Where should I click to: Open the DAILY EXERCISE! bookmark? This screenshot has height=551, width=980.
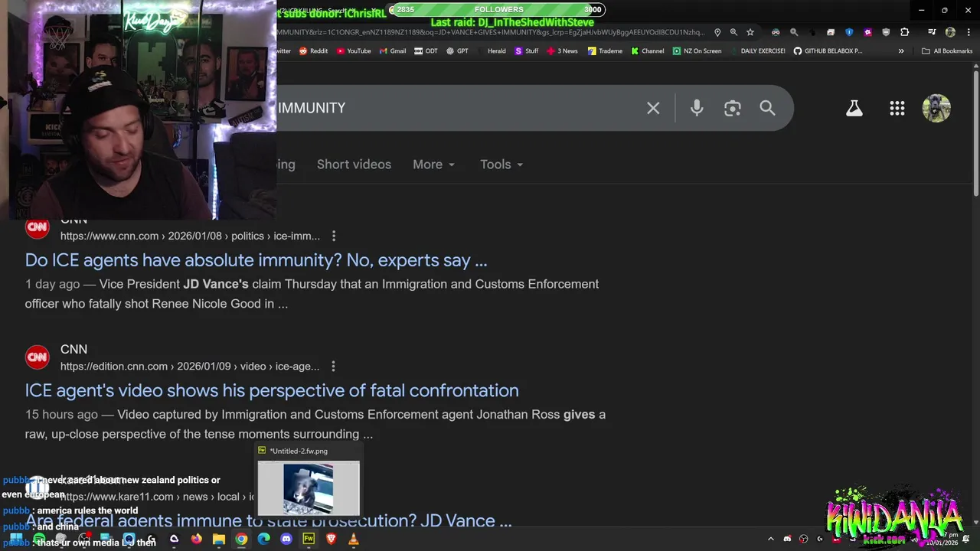pos(758,51)
